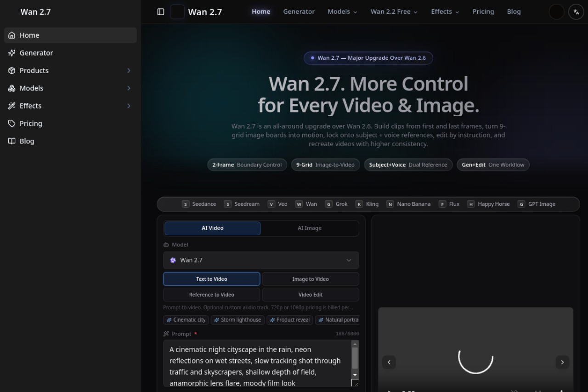Toggle the sidebar collapse icon
The height and width of the screenshot is (392, 588).
[x=161, y=12]
